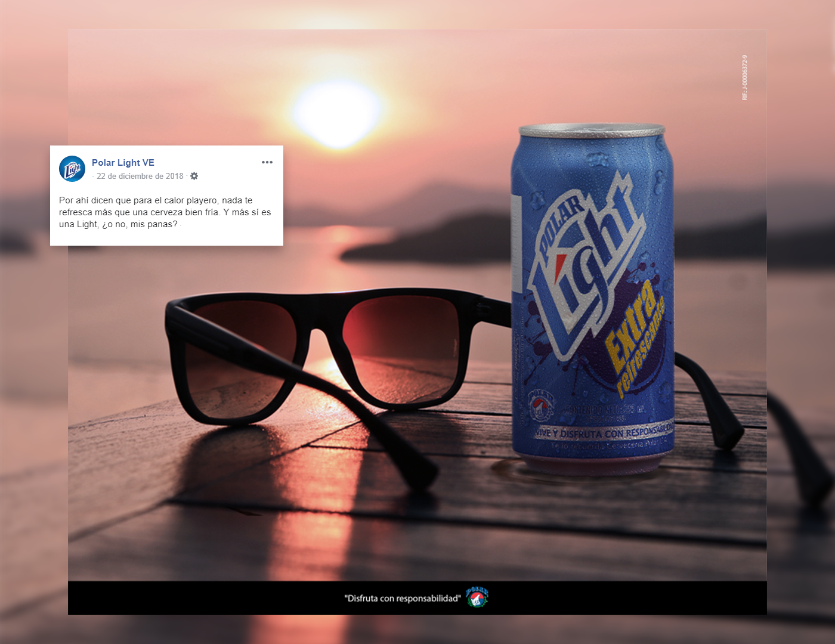Viewport: 835px width, 644px height.
Task: Click the Polar logo in the bottom bar
Action: (x=477, y=597)
